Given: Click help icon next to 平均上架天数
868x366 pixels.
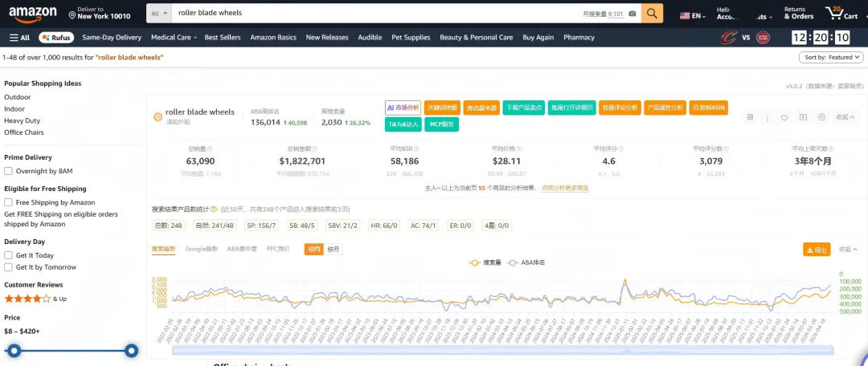Looking at the screenshot, I should (x=830, y=149).
